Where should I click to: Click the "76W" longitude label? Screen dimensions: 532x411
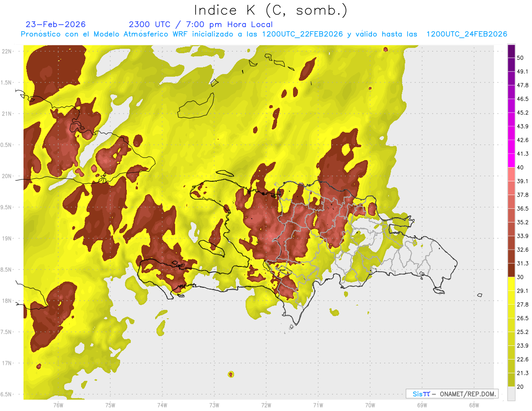58,405
